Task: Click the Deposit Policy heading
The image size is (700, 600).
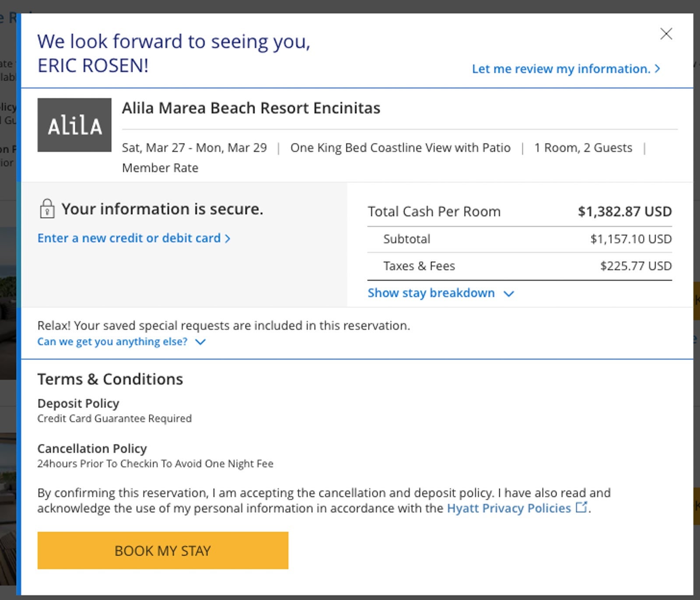Action: (78, 403)
